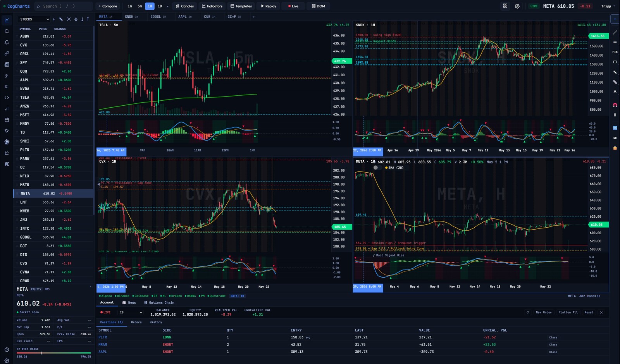620x364 pixels.
Task: Toggle drawings visibility eye icon
Action: [x=615, y=138]
